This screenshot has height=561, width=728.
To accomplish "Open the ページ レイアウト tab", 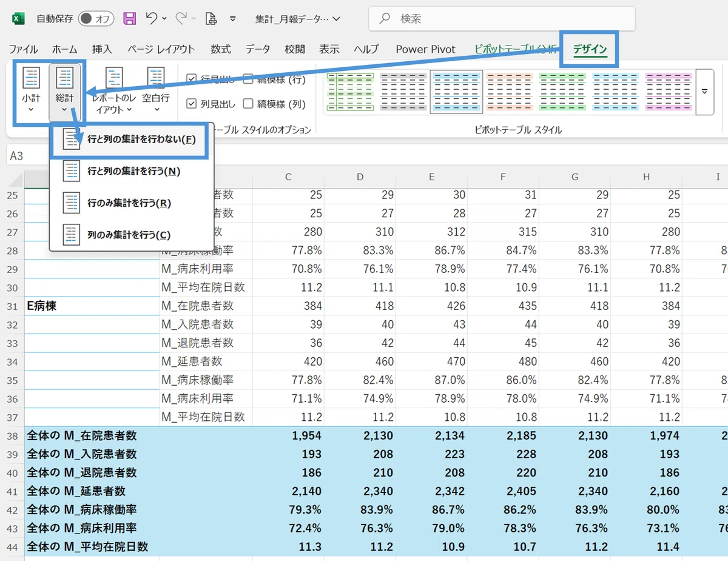I will click(161, 49).
